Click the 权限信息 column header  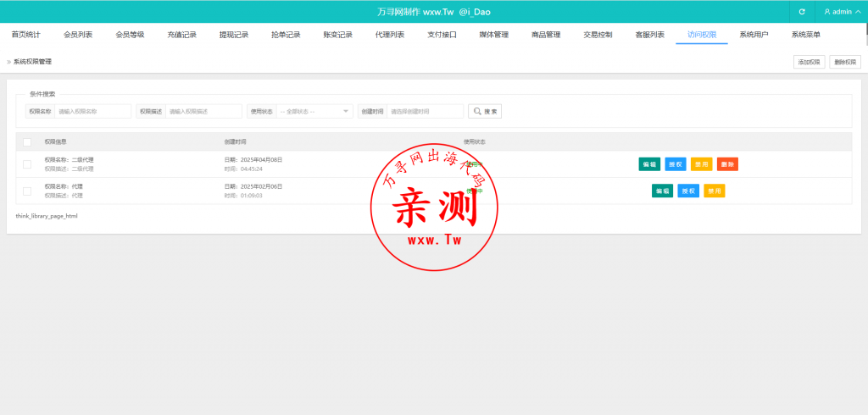[56, 142]
